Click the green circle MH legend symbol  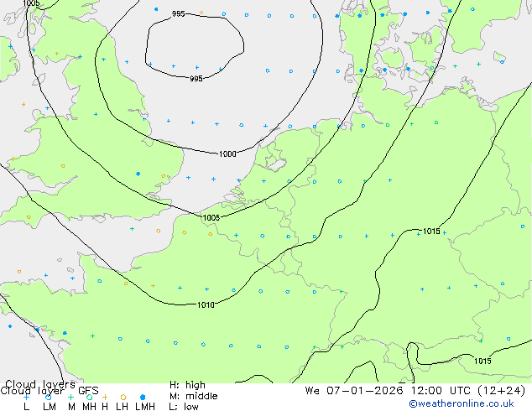[x=89, y=397]
